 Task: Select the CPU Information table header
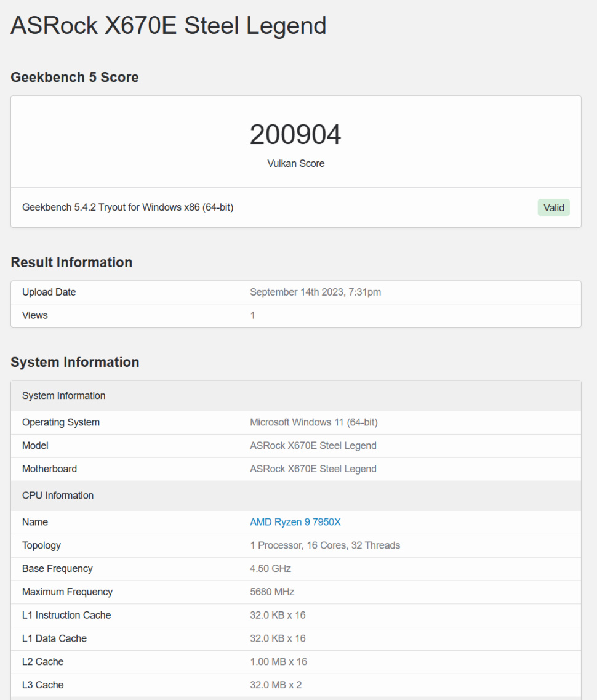58,495
